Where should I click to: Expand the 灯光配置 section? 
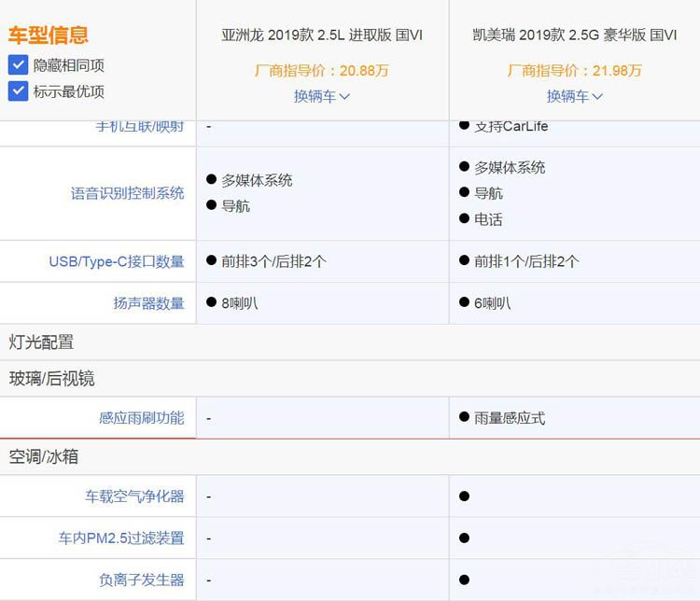click(42, 342)
